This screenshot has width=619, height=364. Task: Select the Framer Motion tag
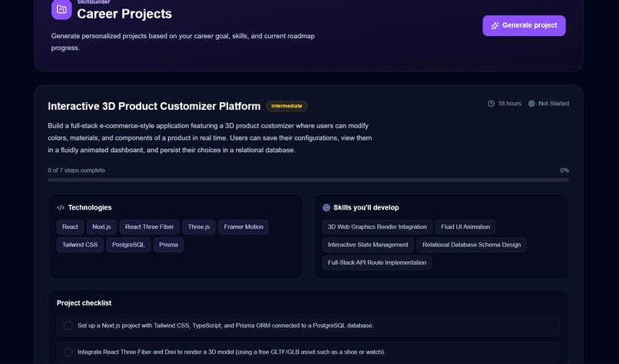coord(243,227)
